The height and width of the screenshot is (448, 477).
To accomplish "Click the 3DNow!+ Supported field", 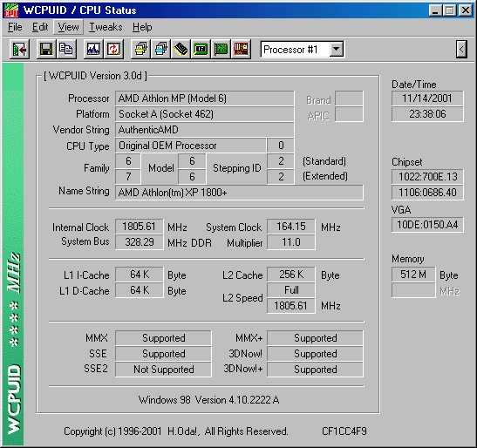I will (x=315, y=370).
